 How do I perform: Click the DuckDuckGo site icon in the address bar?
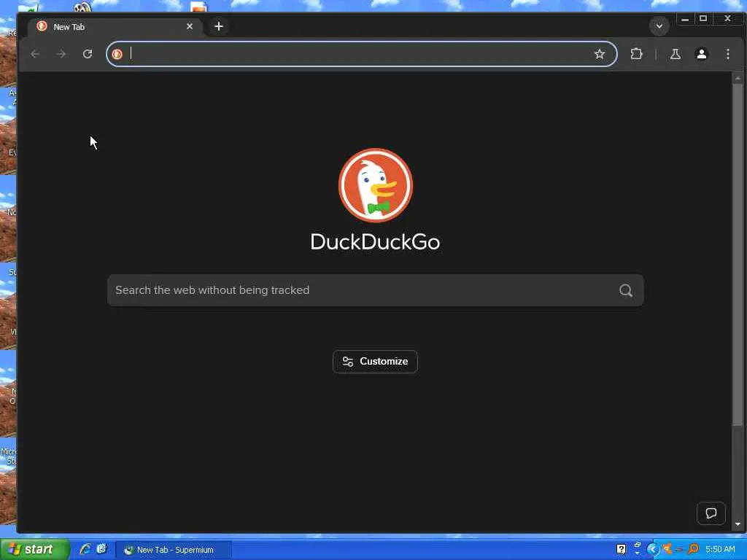tap(117, 54)
